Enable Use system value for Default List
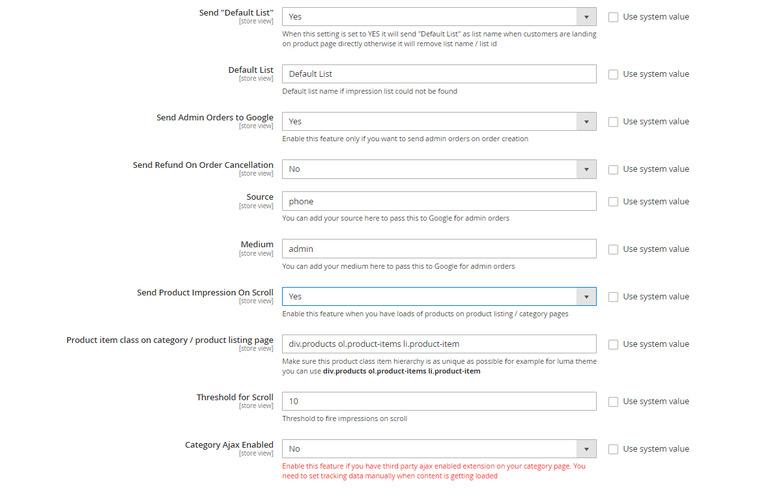 [613, 74]
